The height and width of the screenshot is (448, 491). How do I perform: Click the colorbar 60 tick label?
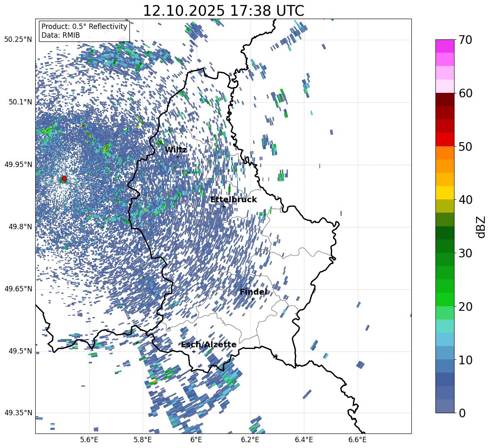(465, 93)
